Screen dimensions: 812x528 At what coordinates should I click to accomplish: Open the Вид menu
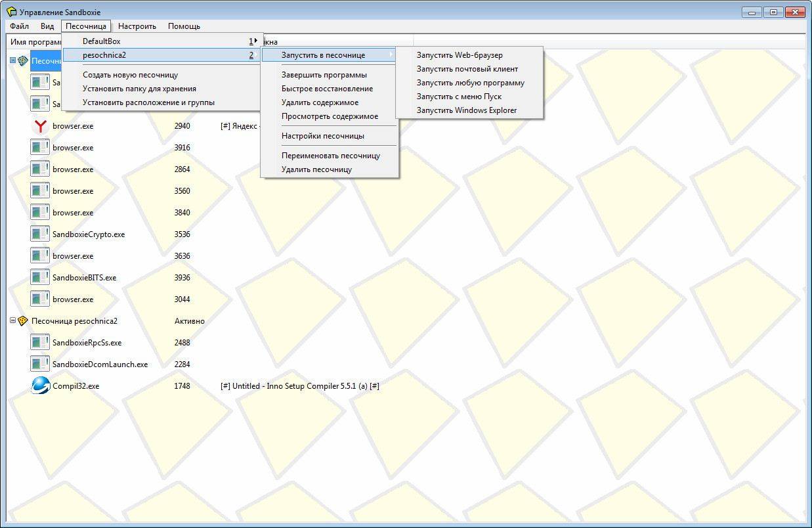[x=47, y=26]
